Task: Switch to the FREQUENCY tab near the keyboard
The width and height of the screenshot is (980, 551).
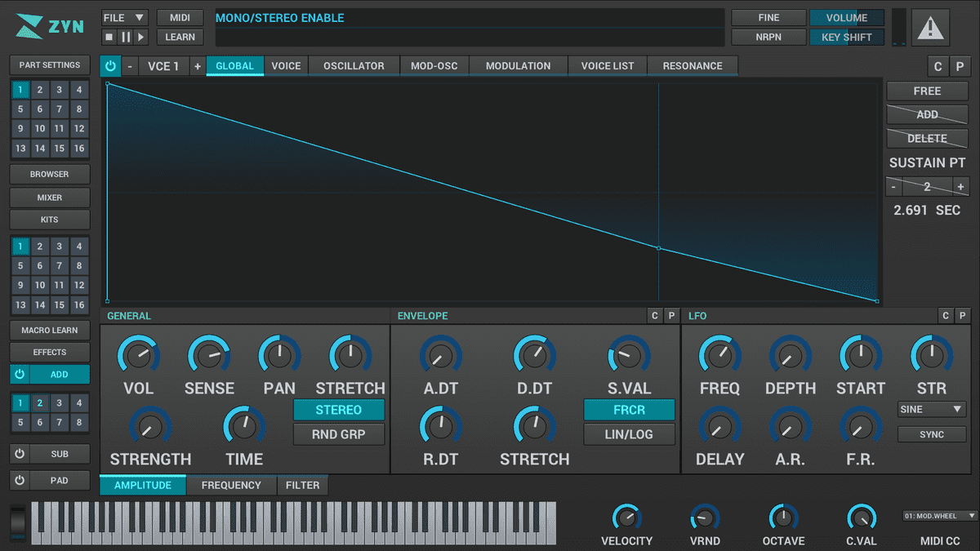Action: (231, 485)
